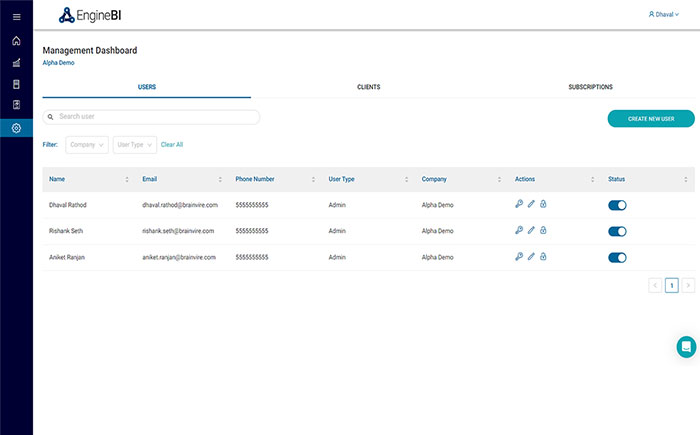Sort by Actions column arrows

click(x=592, y=179)
